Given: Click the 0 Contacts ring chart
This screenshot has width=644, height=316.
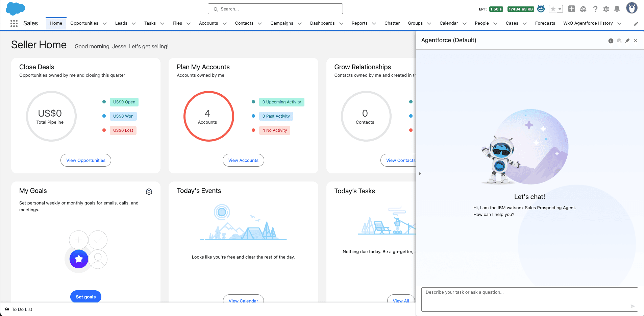Looking at the screenshot, I should pos(366,116).
